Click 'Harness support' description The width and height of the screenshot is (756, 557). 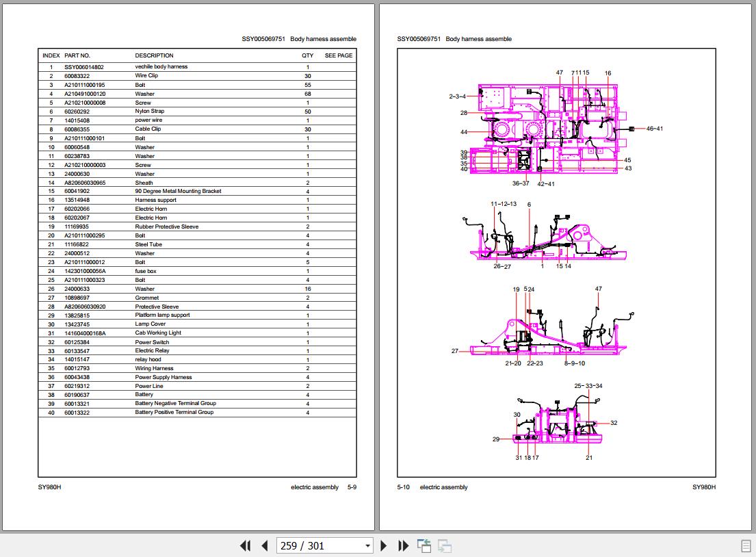(156, 200)
